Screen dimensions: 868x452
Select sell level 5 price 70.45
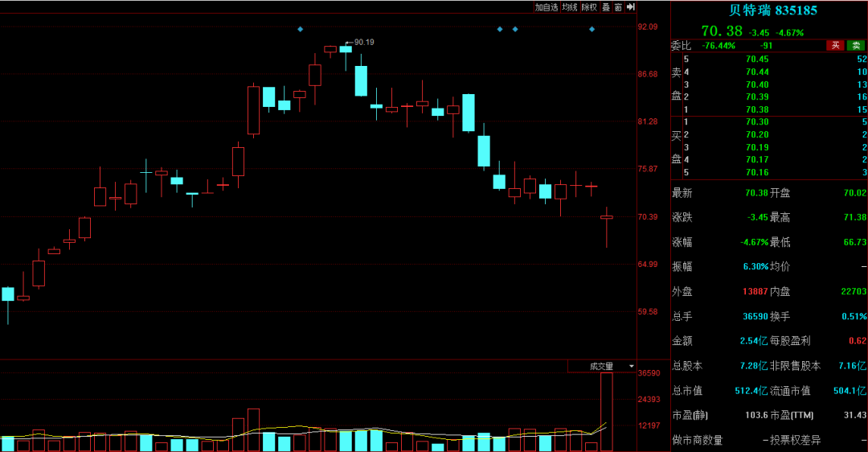click(756, 60)
